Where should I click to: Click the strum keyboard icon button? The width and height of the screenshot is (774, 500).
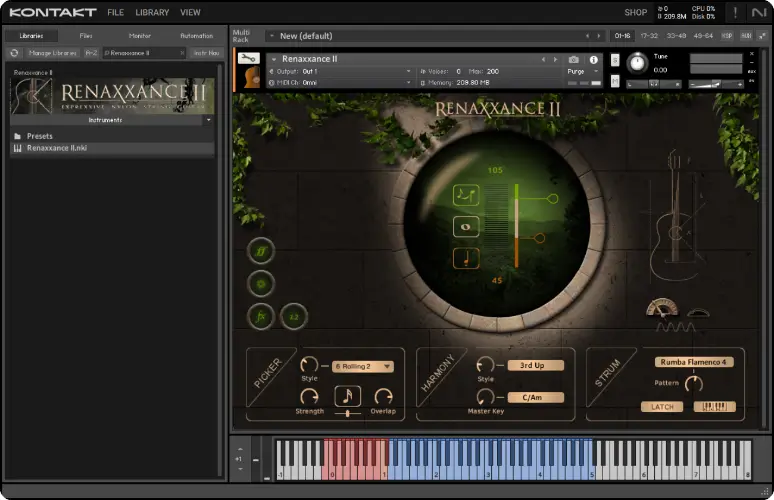[x=714, y=407]
